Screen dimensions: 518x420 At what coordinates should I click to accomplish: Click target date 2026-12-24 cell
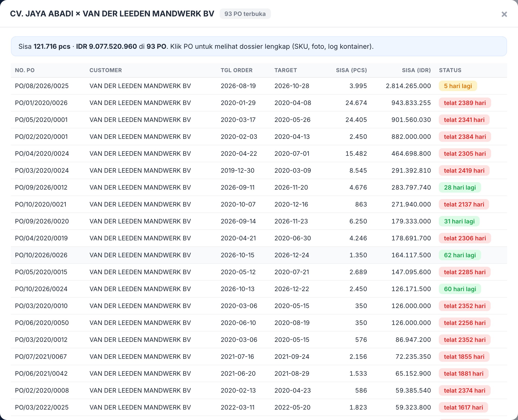click(x=292, y=255)
